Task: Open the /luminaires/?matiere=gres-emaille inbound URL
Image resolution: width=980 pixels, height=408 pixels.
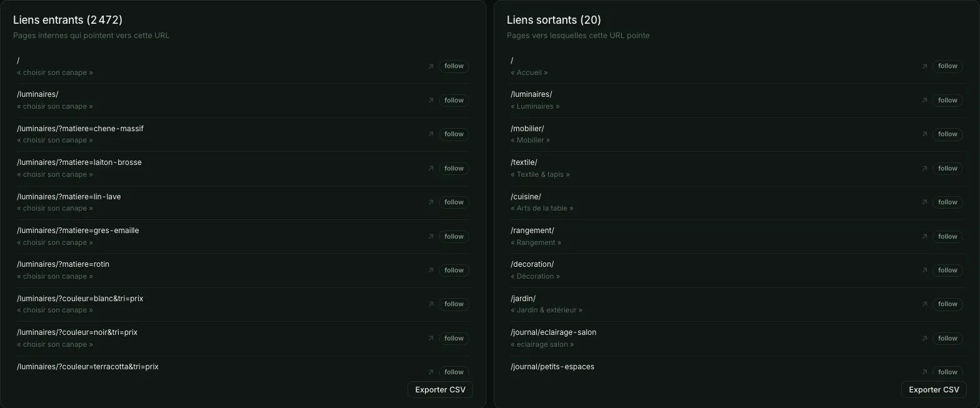Action: [78, 231]
